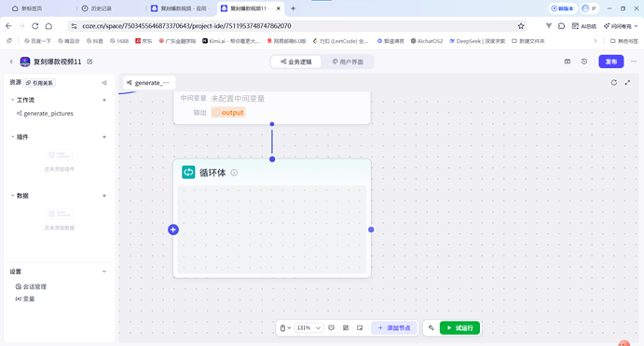This screenshot has width=644, height=346.
Task: Open 变量 under settings
Action: pyautogui.click(x=25, y=298)
